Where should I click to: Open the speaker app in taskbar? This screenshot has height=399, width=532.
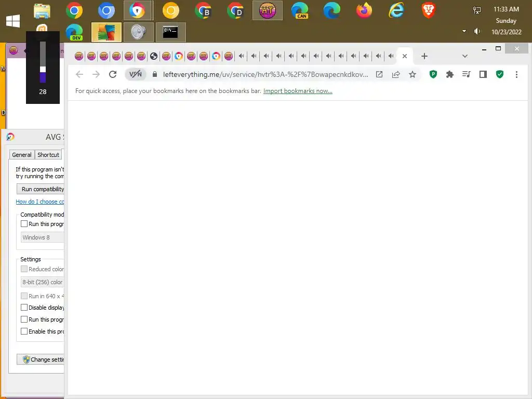pos(138,32)
